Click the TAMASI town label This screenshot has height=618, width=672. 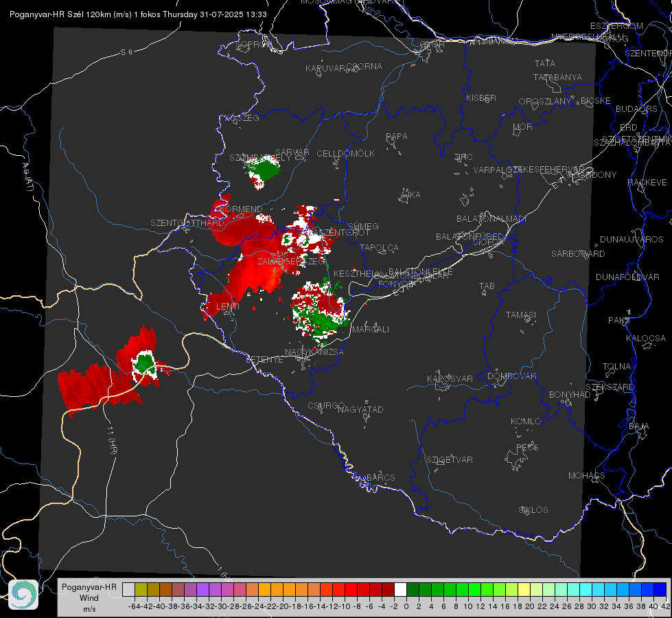click(x=521, y=314)
